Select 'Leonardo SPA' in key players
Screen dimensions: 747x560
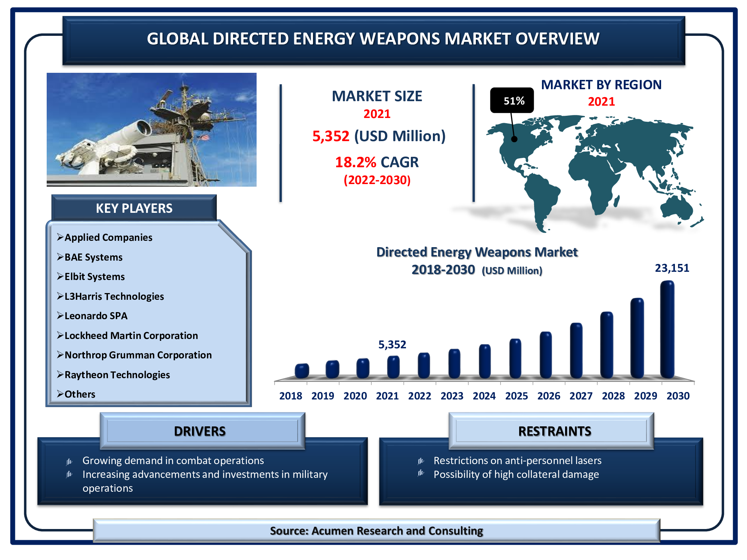[96, 316]
